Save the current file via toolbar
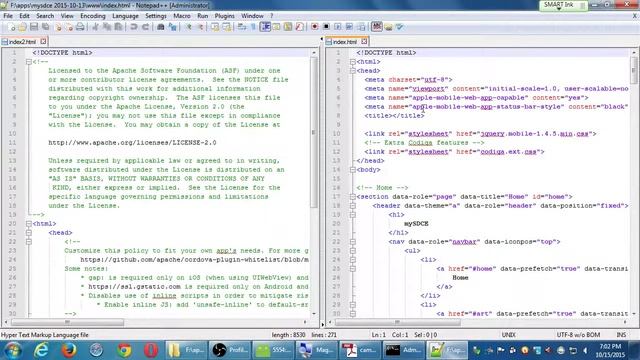 point(34,27)
